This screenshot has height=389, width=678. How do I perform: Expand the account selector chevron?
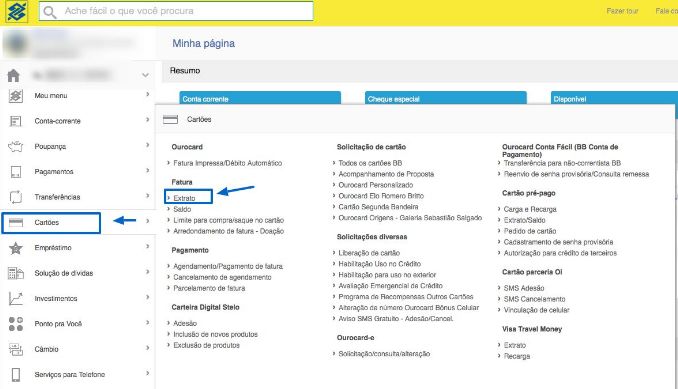pos(145,75)
